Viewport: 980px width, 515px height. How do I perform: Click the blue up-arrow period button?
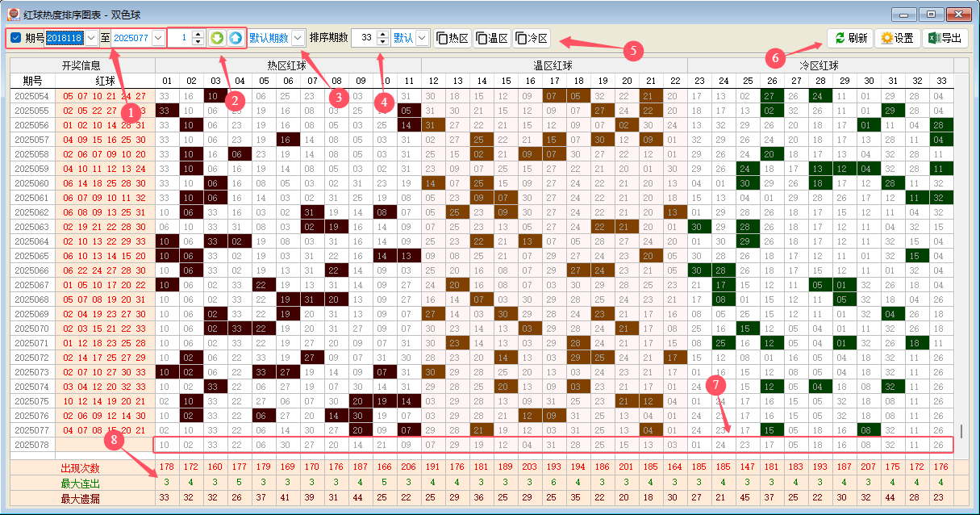click(x=235, y=38)
